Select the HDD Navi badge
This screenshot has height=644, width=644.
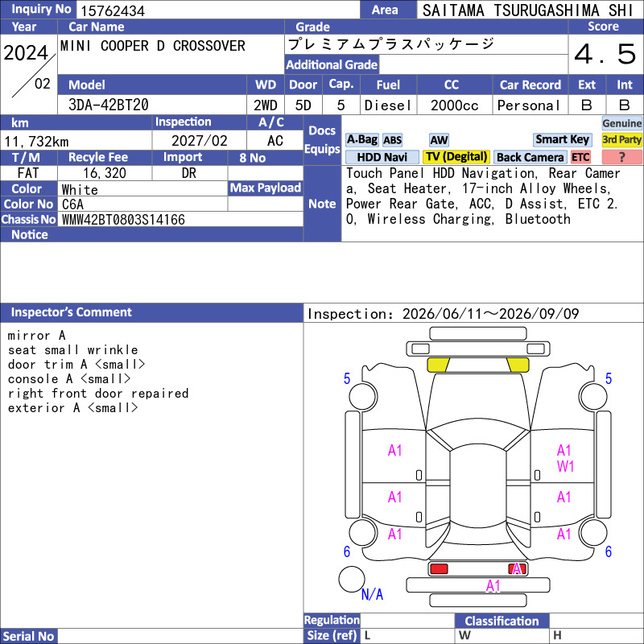(x=382, y=157)
